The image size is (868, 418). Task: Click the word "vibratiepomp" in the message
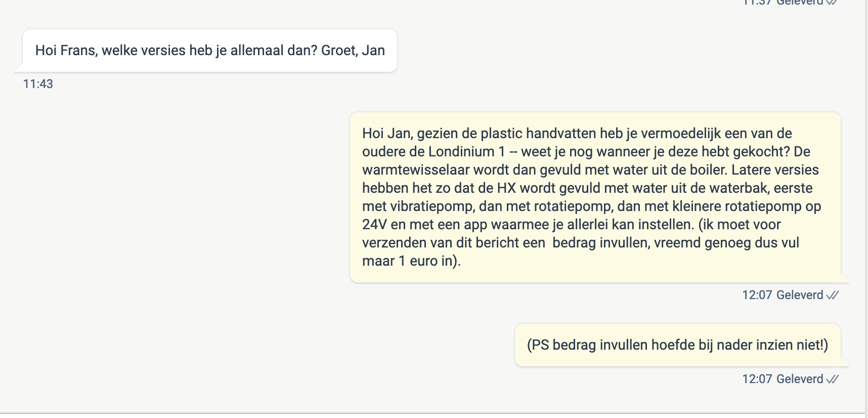(431, 206)
